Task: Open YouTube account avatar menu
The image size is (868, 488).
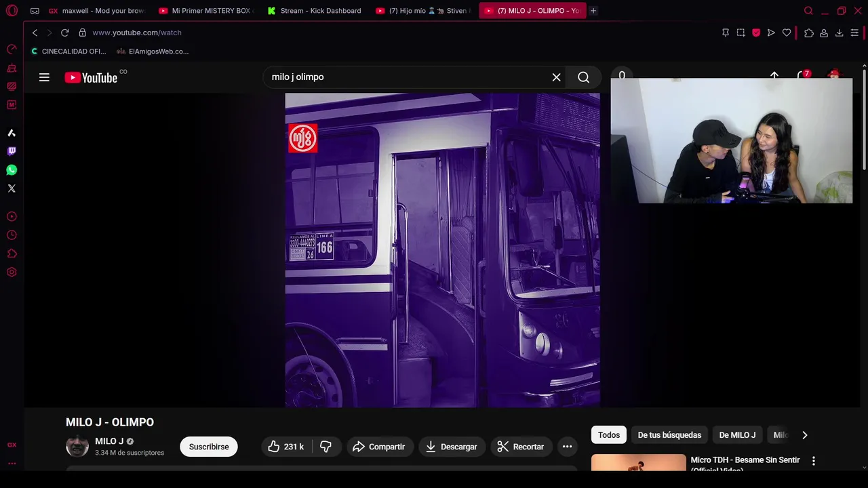Action: pyautogui.click(x=834, y=75)
